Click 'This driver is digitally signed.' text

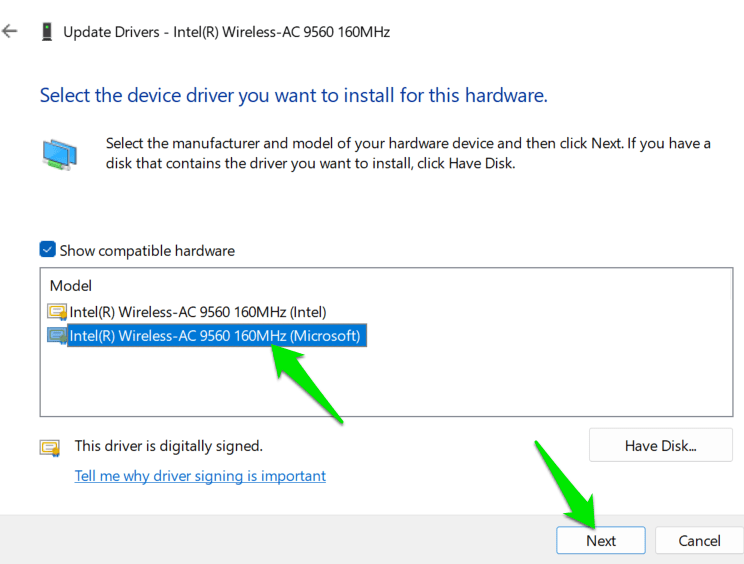pos(168,446)
